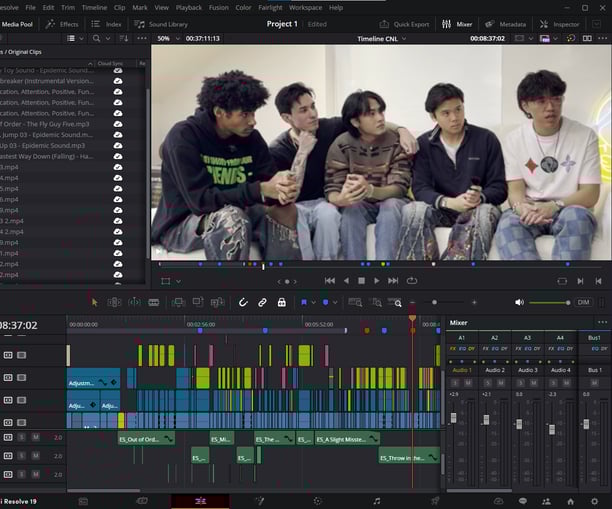Toggle the Linked Selection chain icon
This screenshot has height=509, width=612.
262,303
